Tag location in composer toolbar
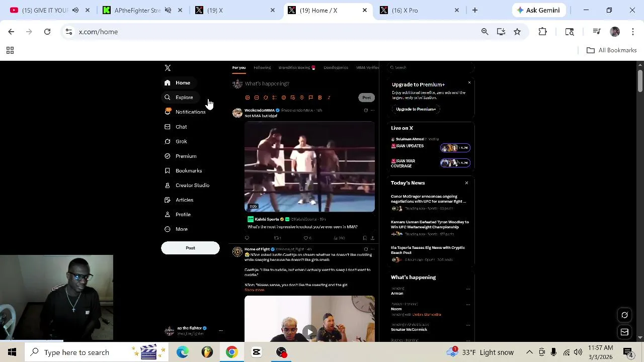Viewport: 644px width, 362px height. coord(301,98)
